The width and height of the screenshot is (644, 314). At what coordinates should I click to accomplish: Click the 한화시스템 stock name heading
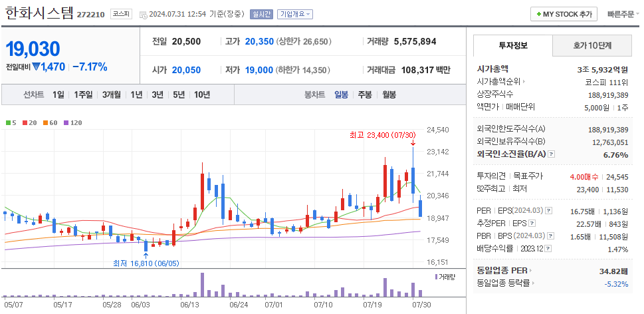coord(39,13)
